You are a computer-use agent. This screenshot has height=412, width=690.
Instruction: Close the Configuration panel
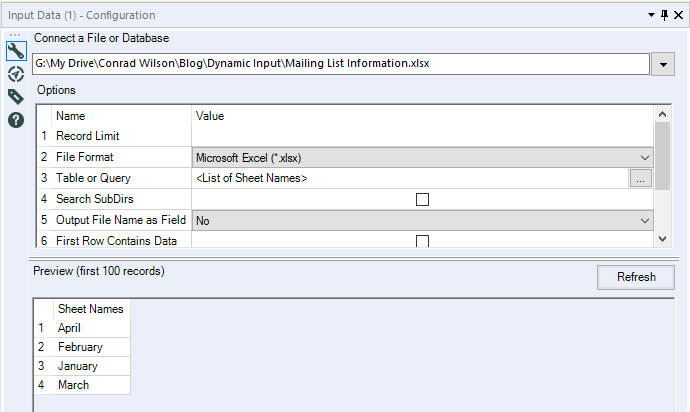[678, 16]
